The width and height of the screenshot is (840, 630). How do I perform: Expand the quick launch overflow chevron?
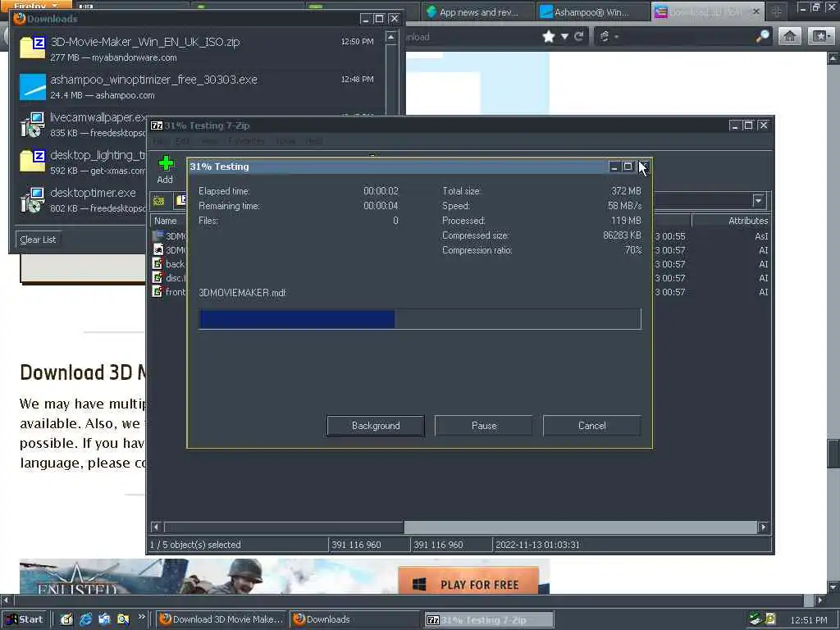pyautogui.click(x=141, y=617)
